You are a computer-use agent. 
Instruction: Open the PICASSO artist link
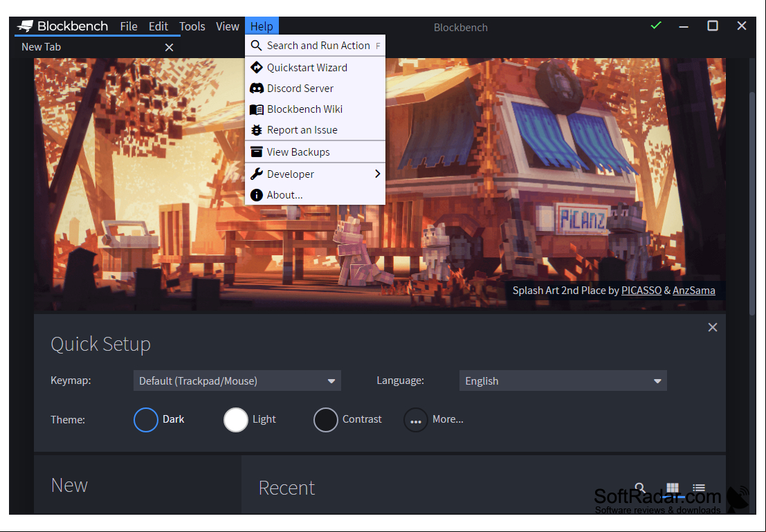tap(641, 291)
